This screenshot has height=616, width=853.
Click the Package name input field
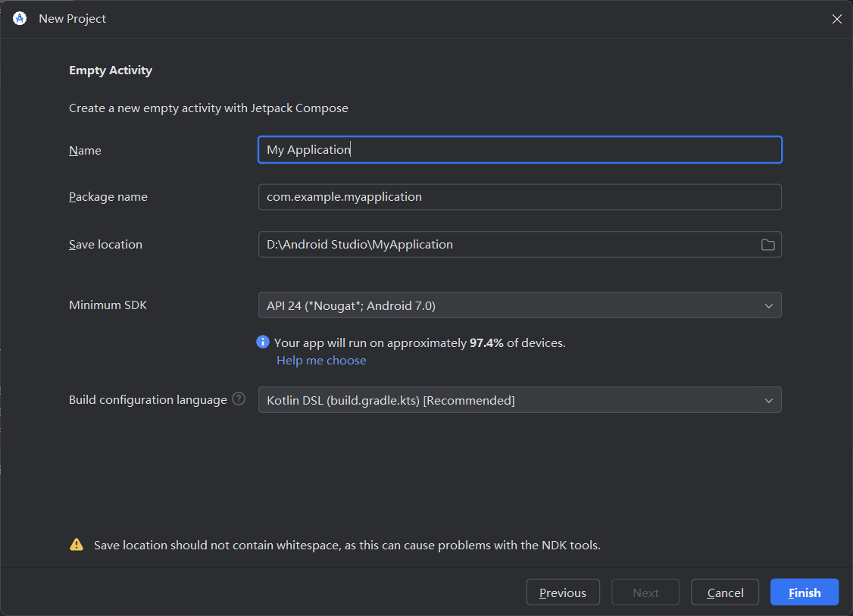(520, 197)
